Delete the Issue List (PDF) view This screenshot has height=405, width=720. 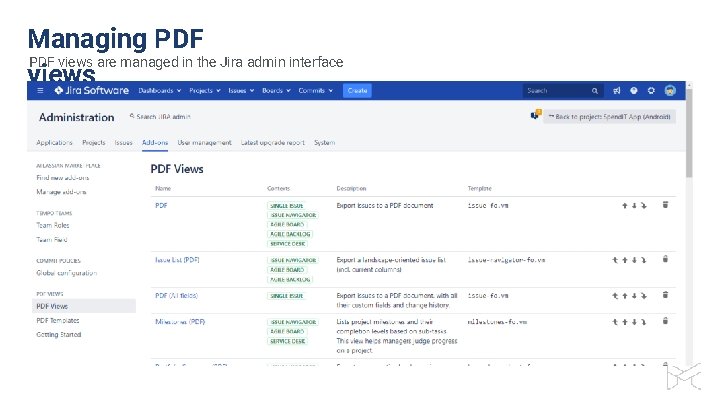pos(665,259)
